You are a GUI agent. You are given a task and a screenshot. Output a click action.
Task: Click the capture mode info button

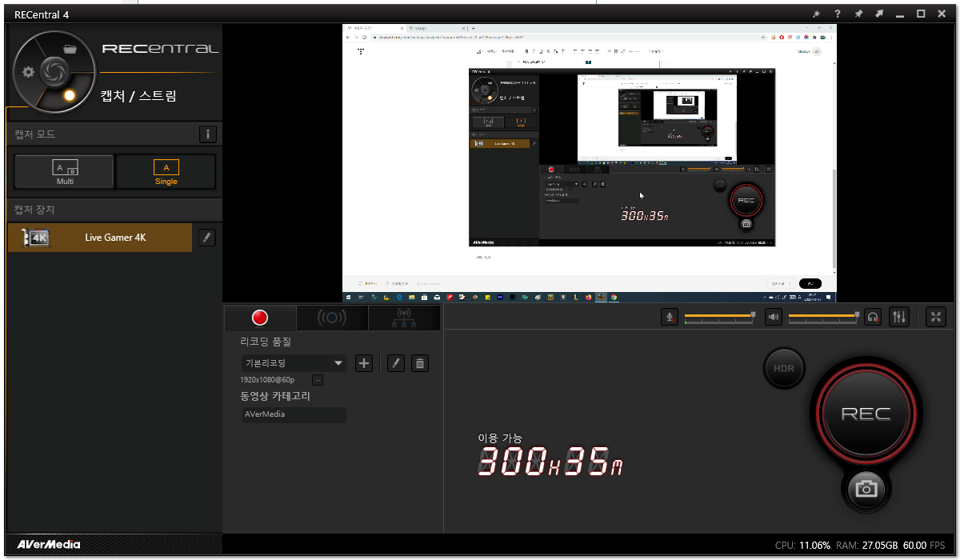click(x=207, y=134)
